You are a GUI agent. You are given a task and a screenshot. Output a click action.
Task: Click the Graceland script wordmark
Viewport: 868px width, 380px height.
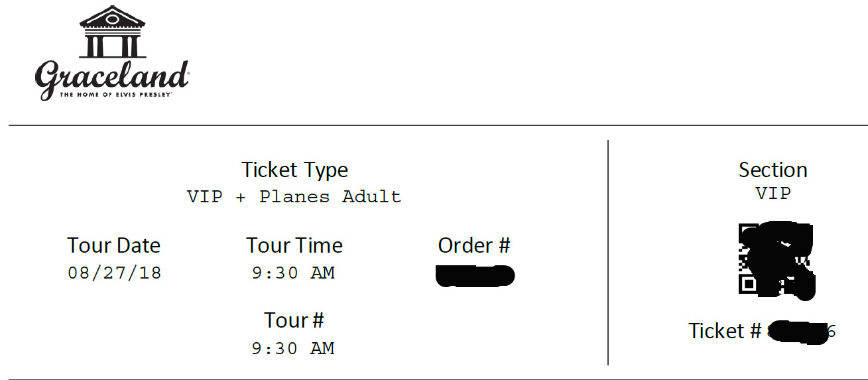tap(112, 78)
